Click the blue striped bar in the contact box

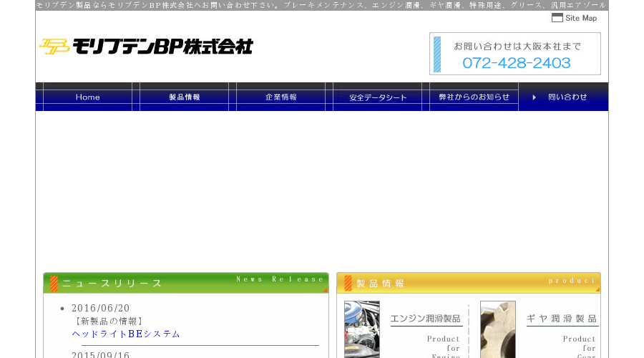(x=437, y=54)
